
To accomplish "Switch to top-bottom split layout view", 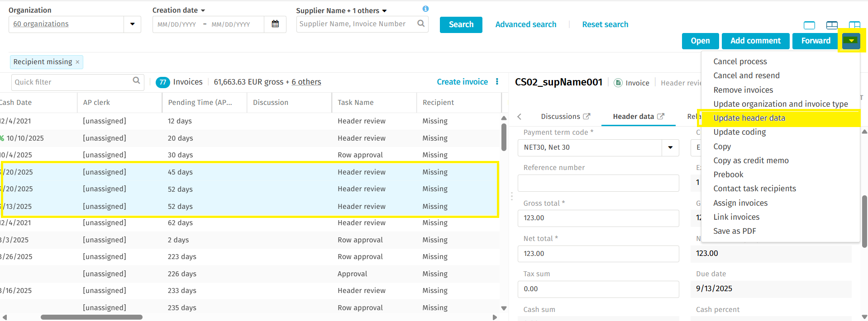I will 832,25.
